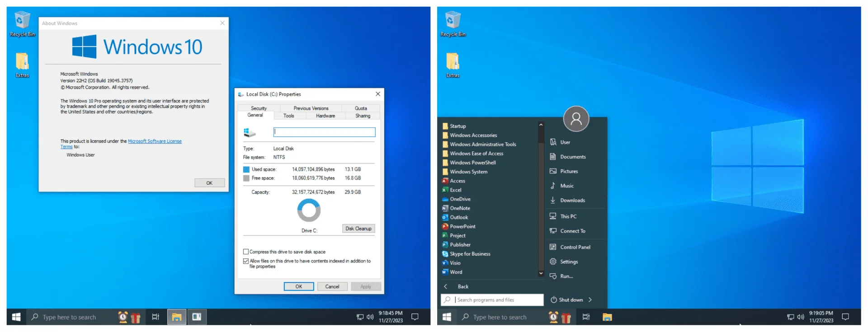
Task: Open the Pictures folder entry
Action: point(564,171)
